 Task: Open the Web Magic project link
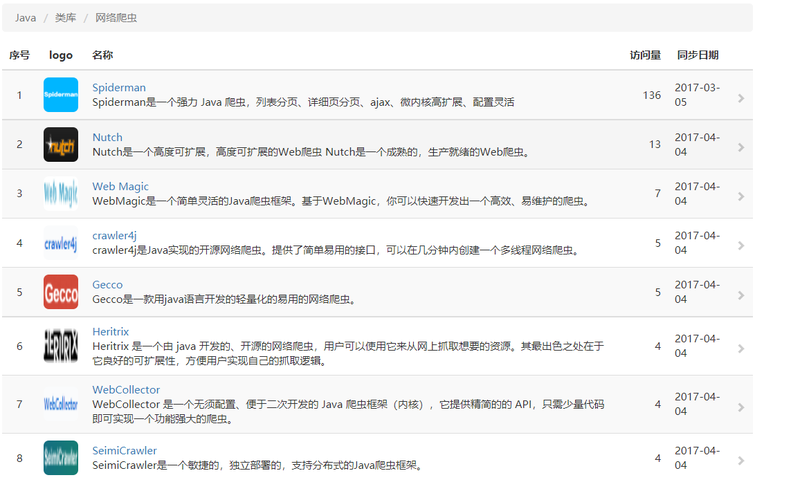(x=120, y=186)
